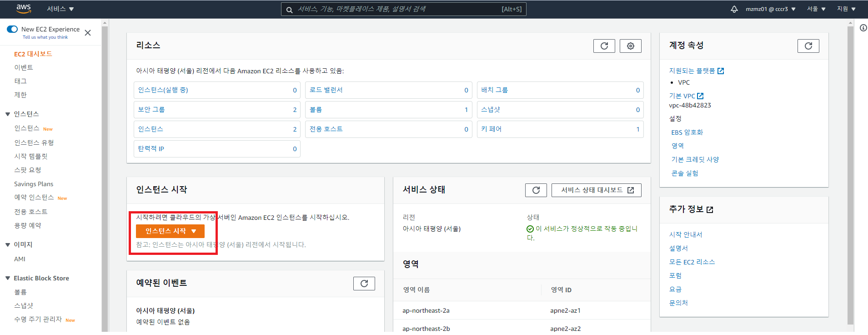This screenshot has height=335, width=868.
Task: Open 전용 호스트 in sidebar
Action: tap(31, 212)
